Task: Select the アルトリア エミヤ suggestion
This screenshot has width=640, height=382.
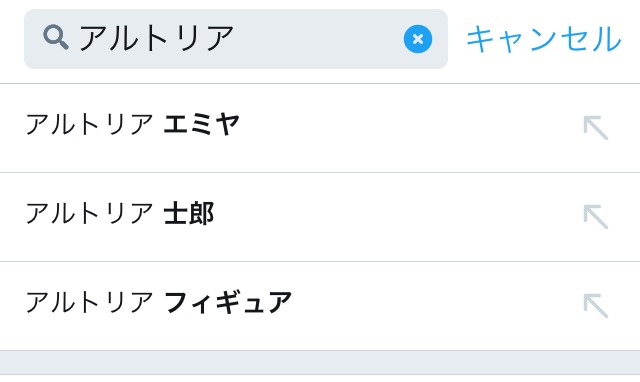Action: coord(320,128)
